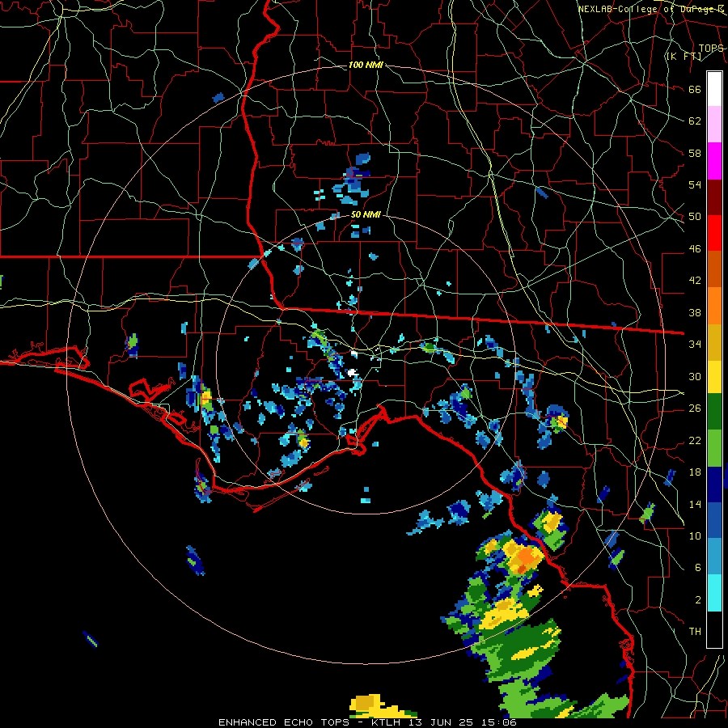Select the 62 legend label
The width and height of the screenshot is (728, 728).
(695, 121)
